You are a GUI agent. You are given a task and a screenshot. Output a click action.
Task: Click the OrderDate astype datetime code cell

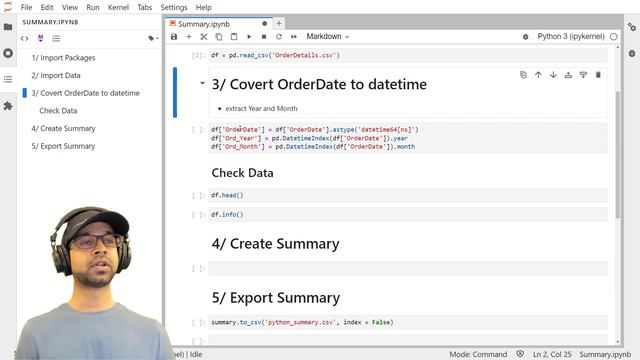[408, 138]
